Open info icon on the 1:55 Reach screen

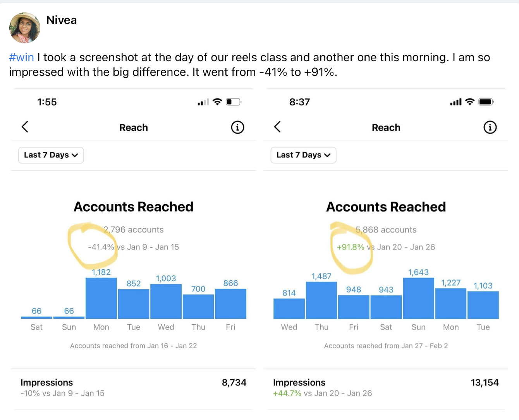[x=237, y=127]
